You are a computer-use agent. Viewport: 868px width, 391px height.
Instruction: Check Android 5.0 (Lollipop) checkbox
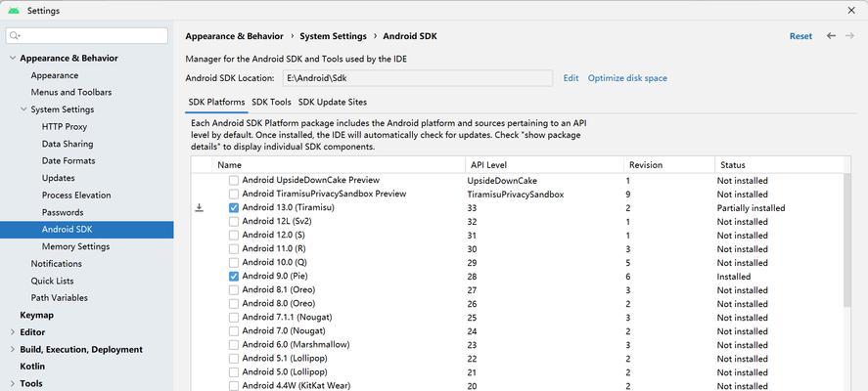[x=234, y=372]
